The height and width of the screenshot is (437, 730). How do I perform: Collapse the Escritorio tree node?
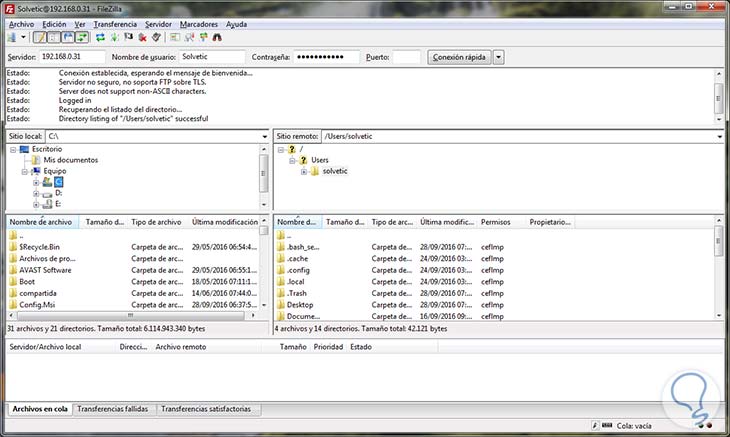tap(13, 149)
